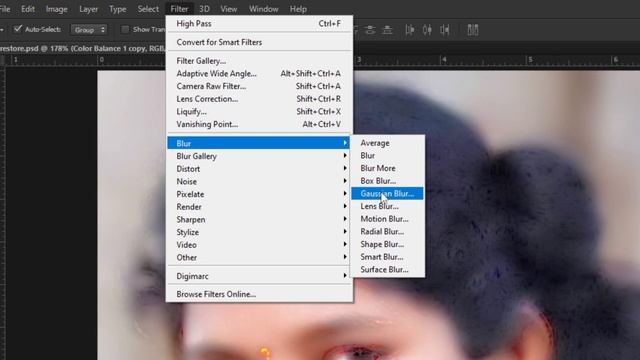Open Camera Raw Filter

point(259,86)
